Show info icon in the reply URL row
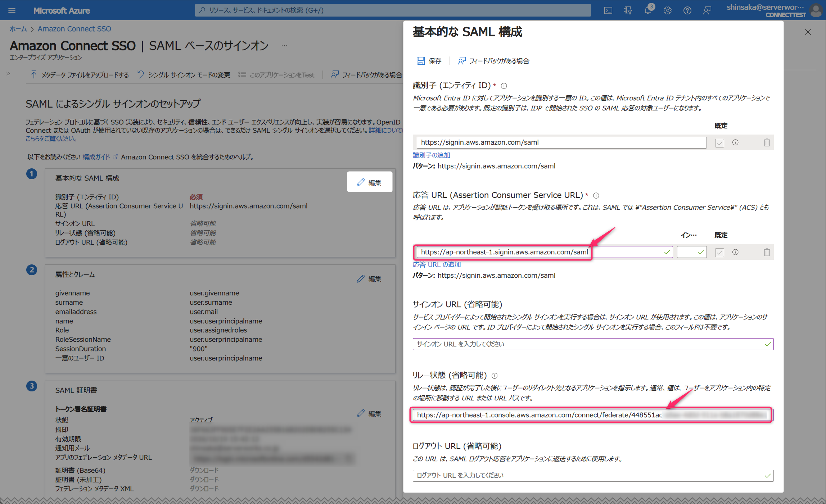The width and height of the screenshot is (826, 504). pos(735,252)
